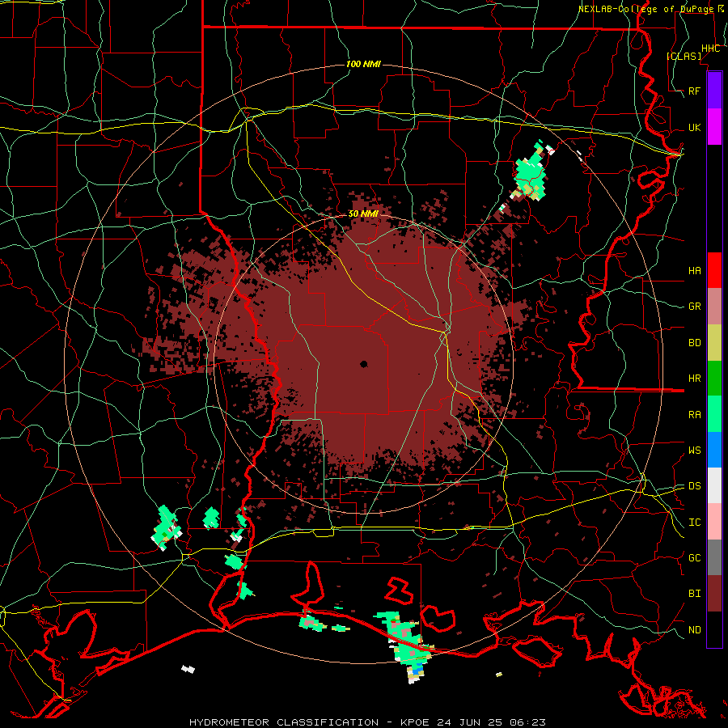Pick the HR dark green legend swatch
The width and height of the screenshot is (728, 728).
pos(714,379)
